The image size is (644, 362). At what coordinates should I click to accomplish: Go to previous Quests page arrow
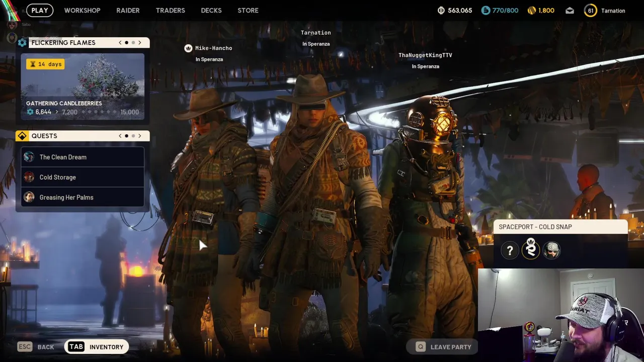(x=120, y=136)
